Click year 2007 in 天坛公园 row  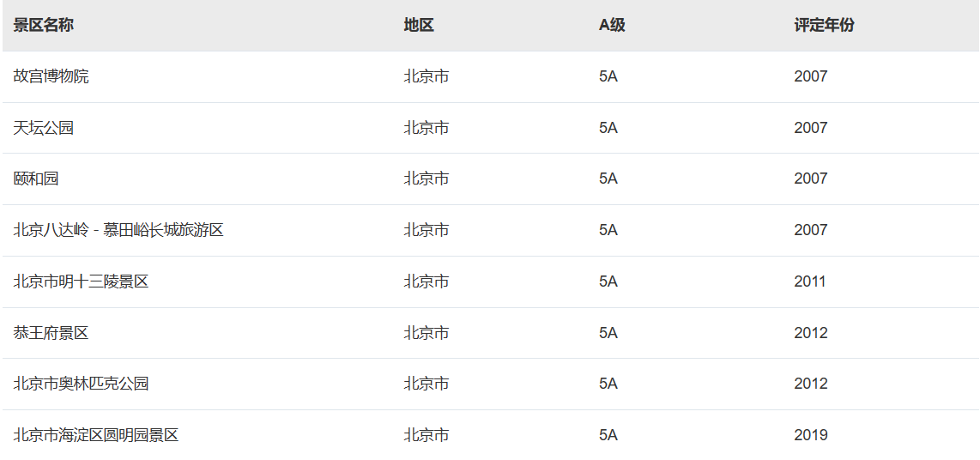[811, 128]
